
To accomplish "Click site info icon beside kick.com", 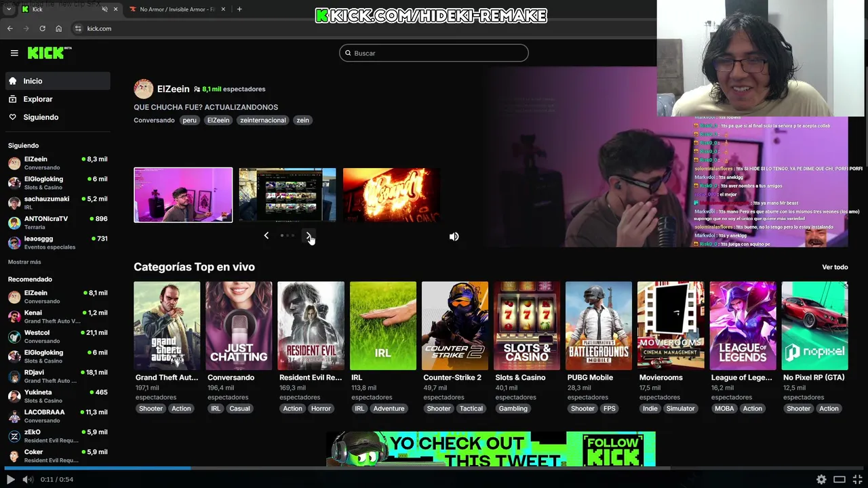I will pyautogui.click(x=78, y=28).
